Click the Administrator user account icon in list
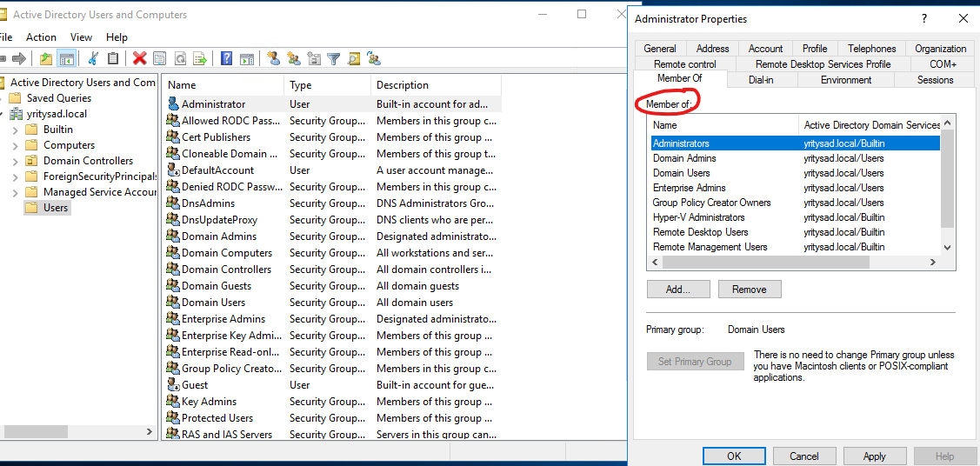The width and height of the screenshot is (980, 466). click(173, 104)
